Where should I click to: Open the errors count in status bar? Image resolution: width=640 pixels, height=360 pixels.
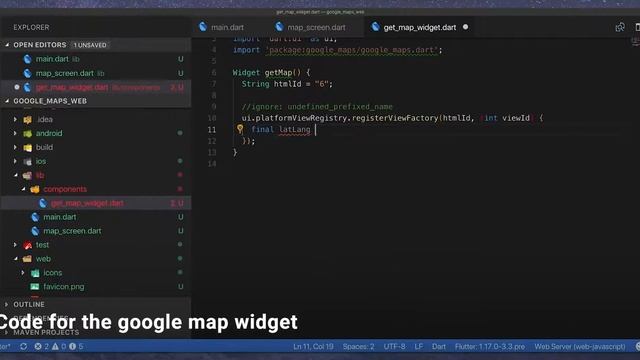click(x=41, y=347)
